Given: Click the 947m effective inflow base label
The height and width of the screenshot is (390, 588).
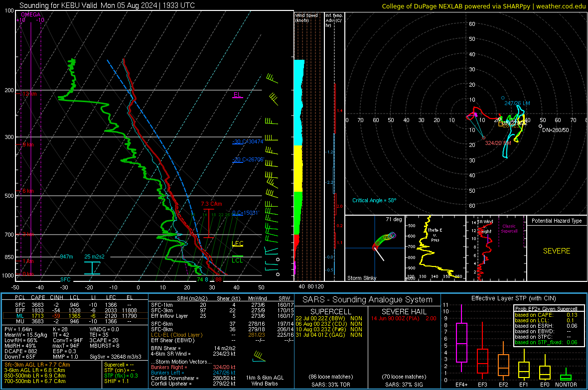Looking at the screenshot, I should (x=66, y=257).
